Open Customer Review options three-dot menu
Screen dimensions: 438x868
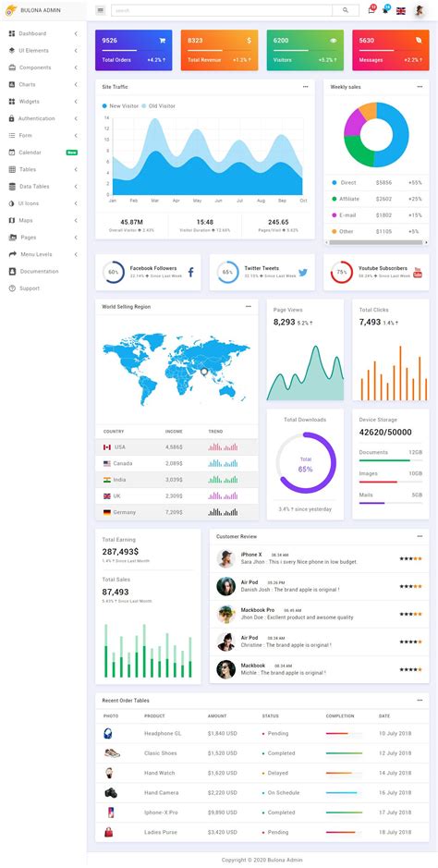point(420,536)
